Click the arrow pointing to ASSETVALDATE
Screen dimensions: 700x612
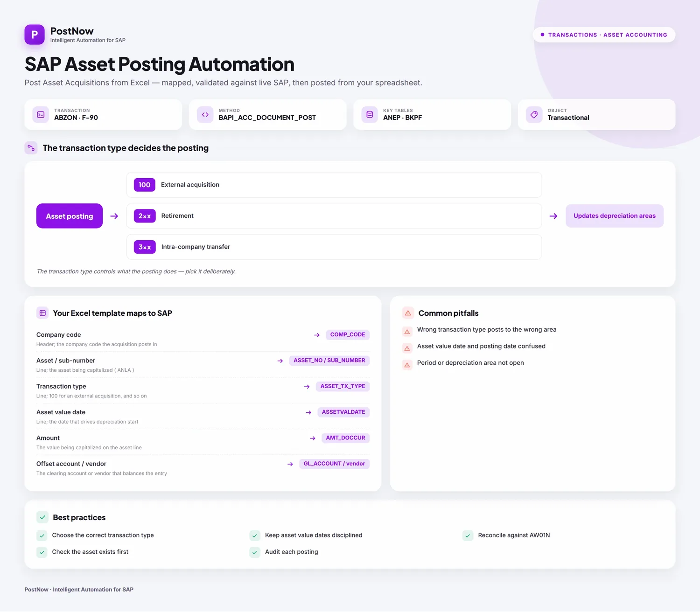[308, 412]
